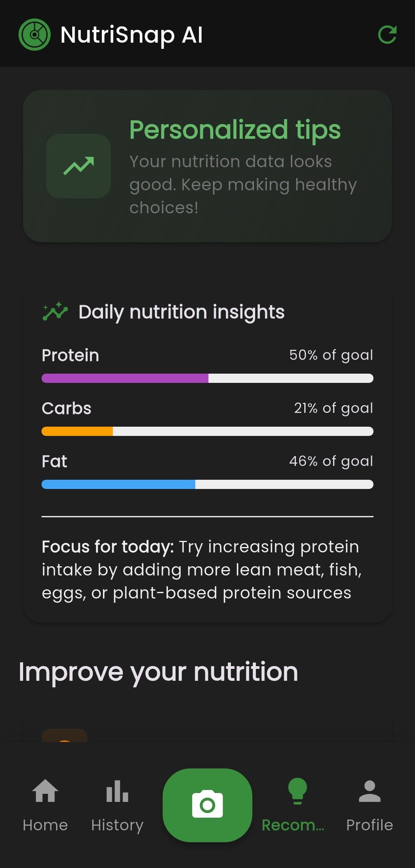Tap the Daily nutrition insights heading
The width and height of the screenshot is (415, 868).
point(181,312)
